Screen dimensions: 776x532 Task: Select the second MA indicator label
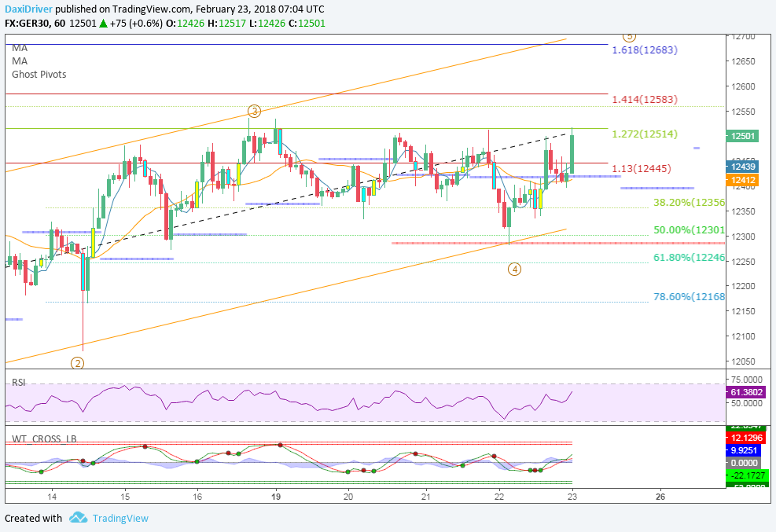tap(20, 61)
